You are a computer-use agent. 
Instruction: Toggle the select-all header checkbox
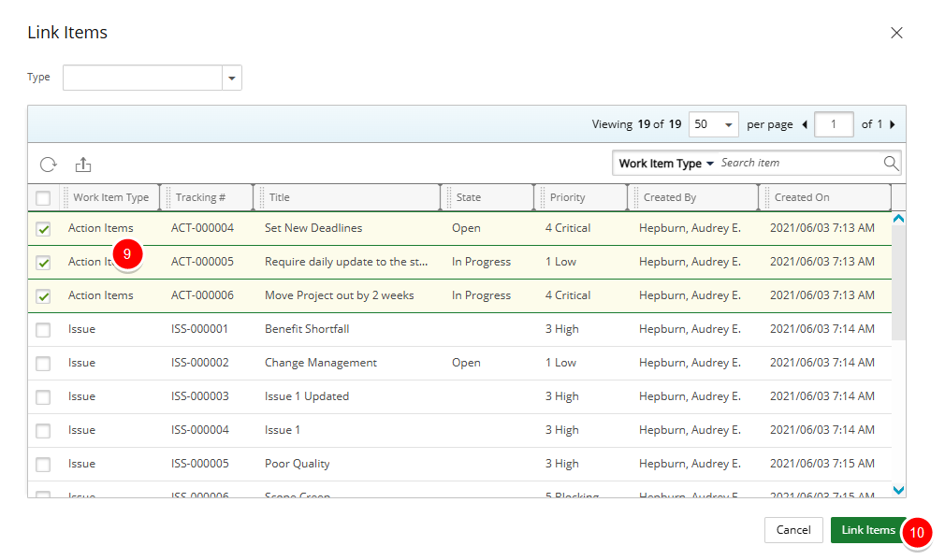click(x=43, y=198)
